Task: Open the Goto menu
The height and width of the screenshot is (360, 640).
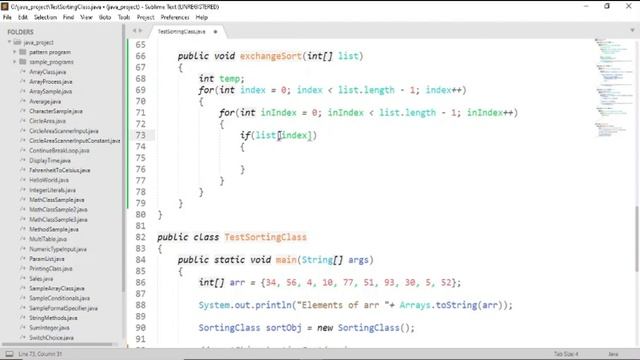Action: point(105,18)
